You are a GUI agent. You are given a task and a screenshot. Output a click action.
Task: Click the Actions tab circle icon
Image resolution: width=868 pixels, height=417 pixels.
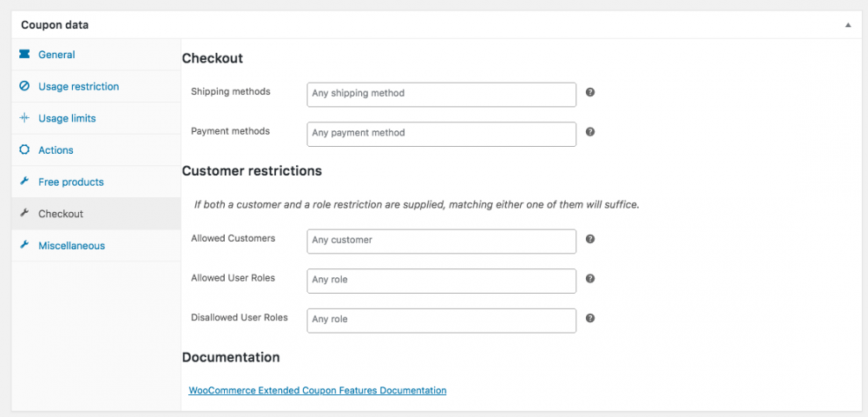24,150
